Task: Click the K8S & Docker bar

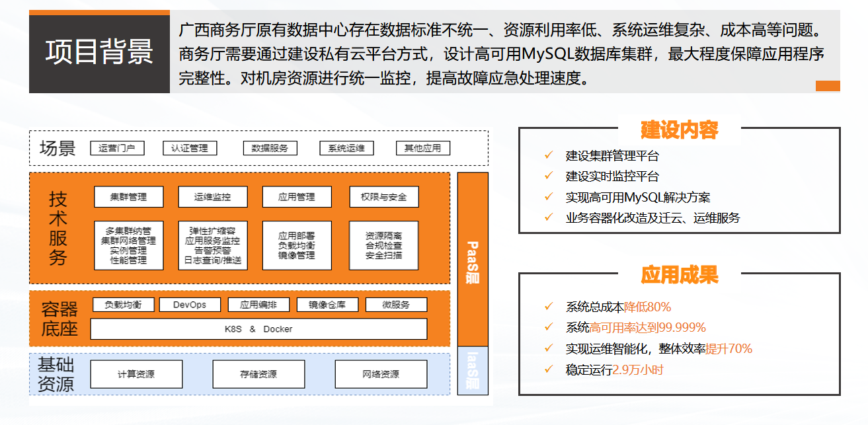Action: (258, 328)
